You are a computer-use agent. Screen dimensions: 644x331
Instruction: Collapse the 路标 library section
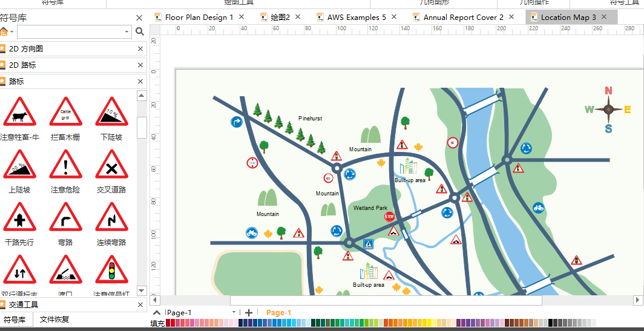[73, 81]
